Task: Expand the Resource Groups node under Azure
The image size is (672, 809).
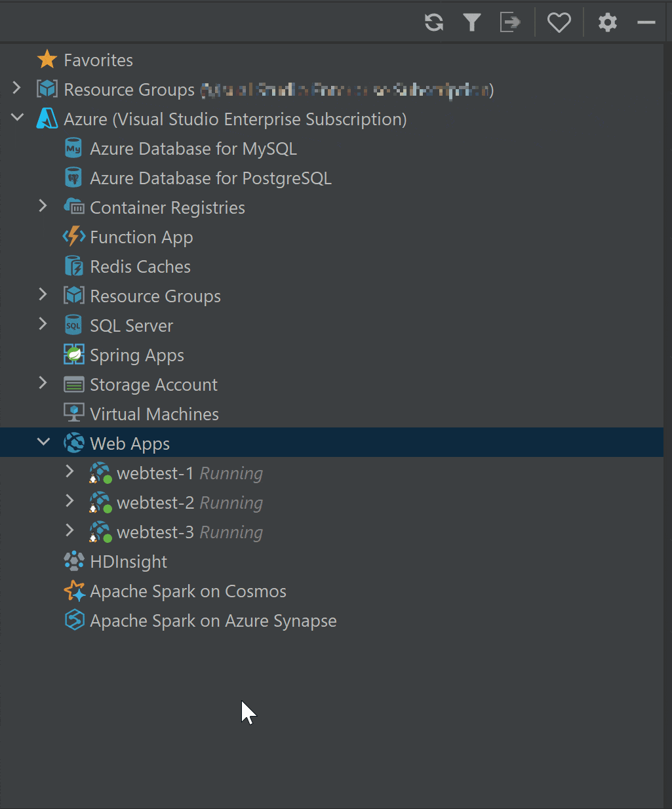Action: 43,294
